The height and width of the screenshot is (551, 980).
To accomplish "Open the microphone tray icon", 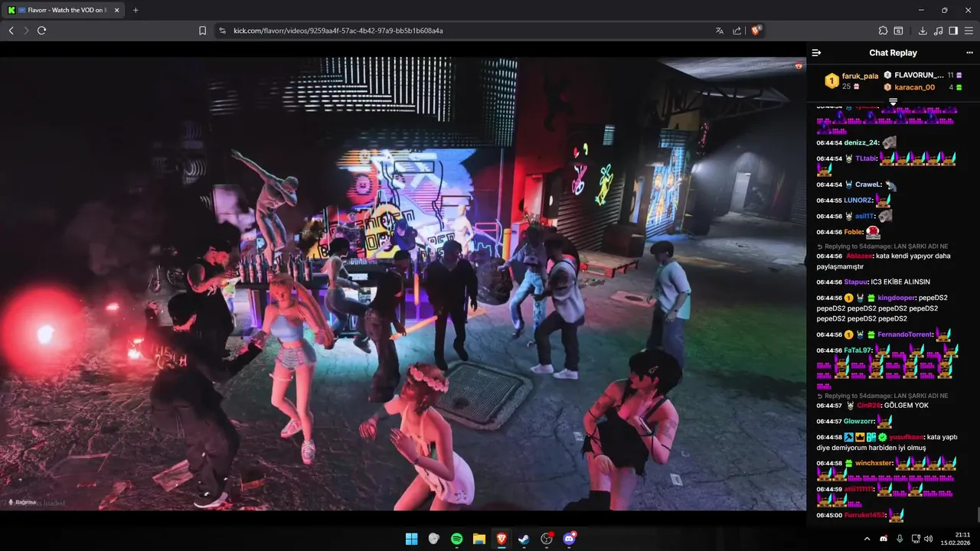I will coord(900,539).
